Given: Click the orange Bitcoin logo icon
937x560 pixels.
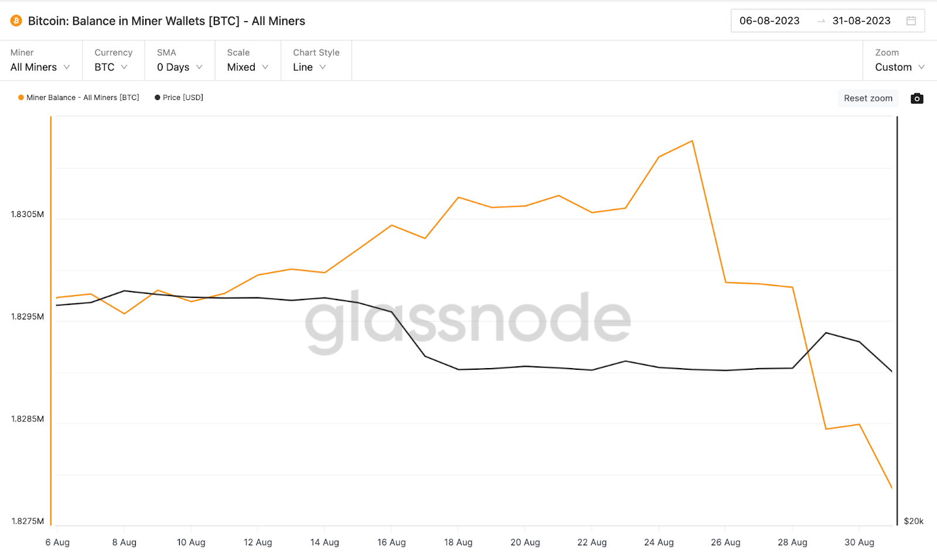Looking at the screenshot, I should click(16, 21).
